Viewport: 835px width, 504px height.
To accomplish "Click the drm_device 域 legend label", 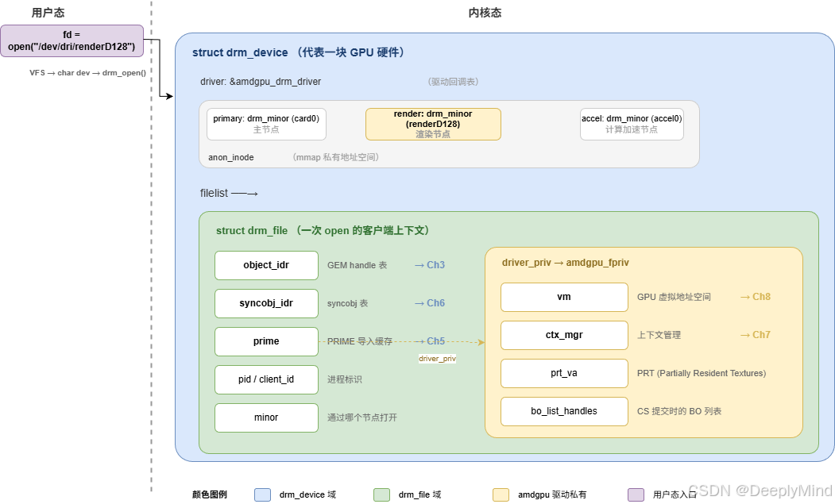I will 307,494.
